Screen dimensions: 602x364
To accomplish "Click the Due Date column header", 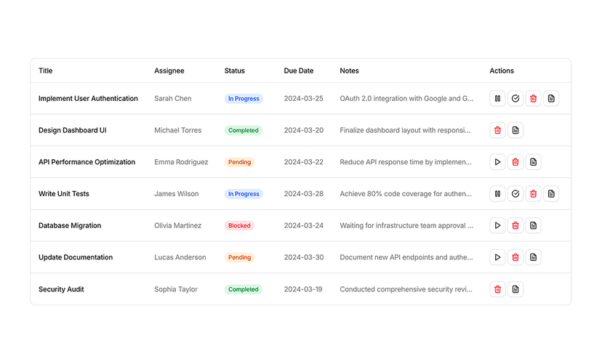I will pyautogui.click(x=299, y=71).
